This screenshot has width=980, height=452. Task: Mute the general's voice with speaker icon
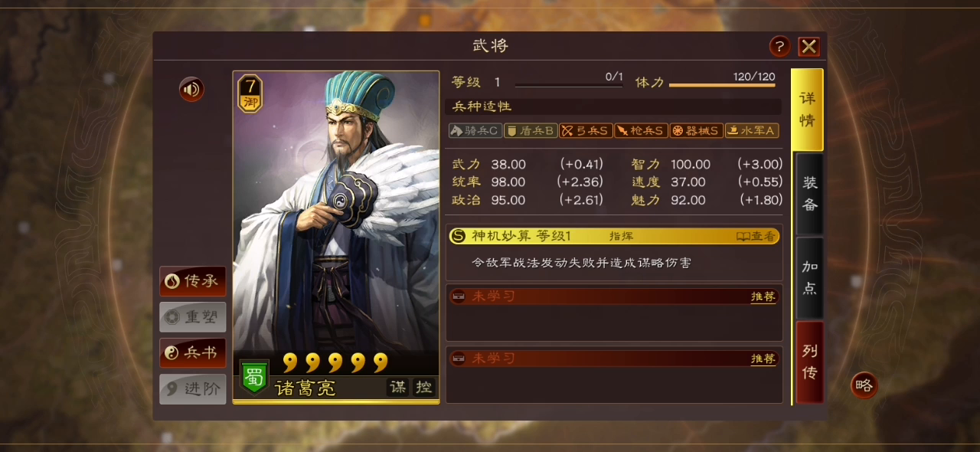[191, 90]
